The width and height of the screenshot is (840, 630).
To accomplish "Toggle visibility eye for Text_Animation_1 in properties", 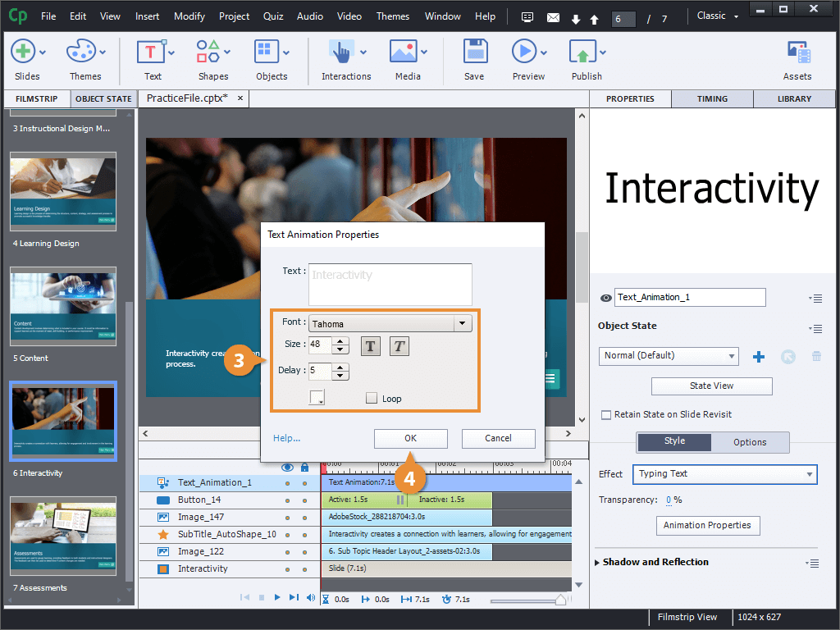I will click(605, 299).
